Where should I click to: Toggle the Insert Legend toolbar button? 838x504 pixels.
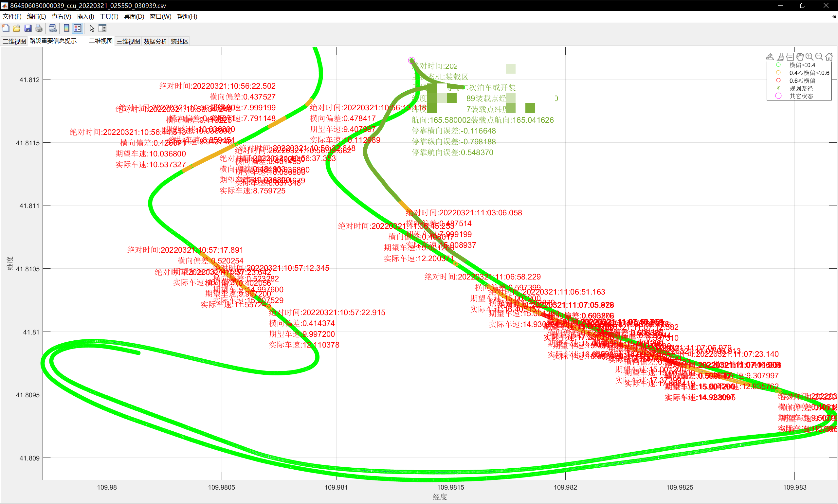point(78,28)
